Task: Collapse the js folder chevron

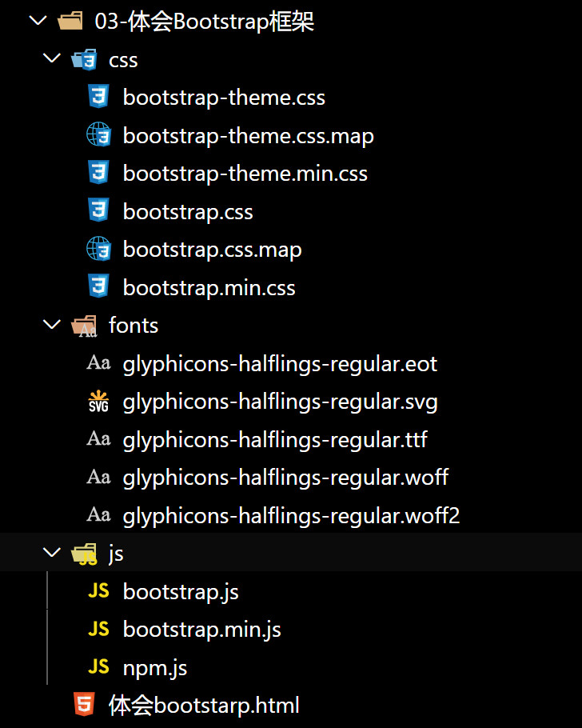Action: [51, 552]
